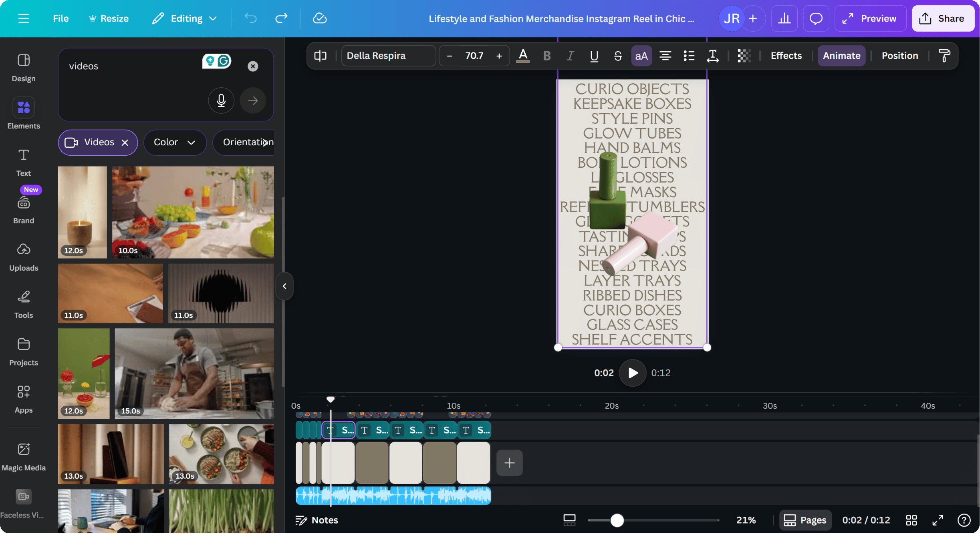980x534 pixels.
Task: Open the Della Respira font selector
Action: [x=388, y=56]
